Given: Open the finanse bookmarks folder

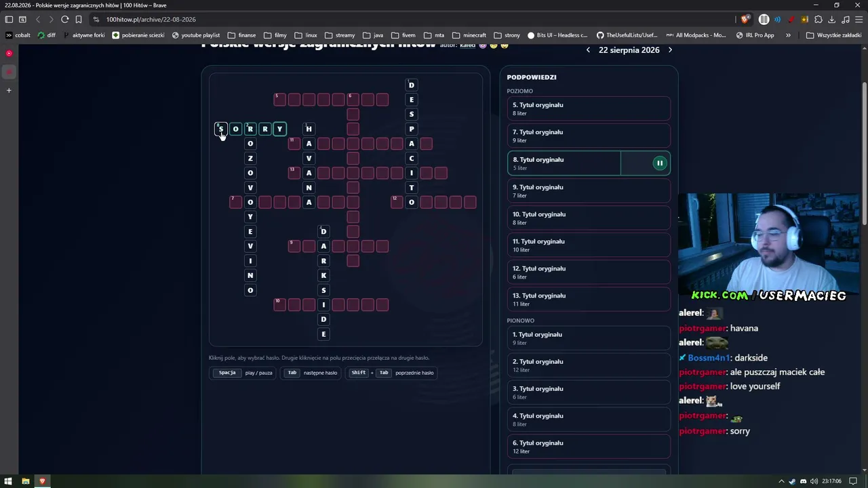Looking at the screenshot, I should (x=242, y=35).
